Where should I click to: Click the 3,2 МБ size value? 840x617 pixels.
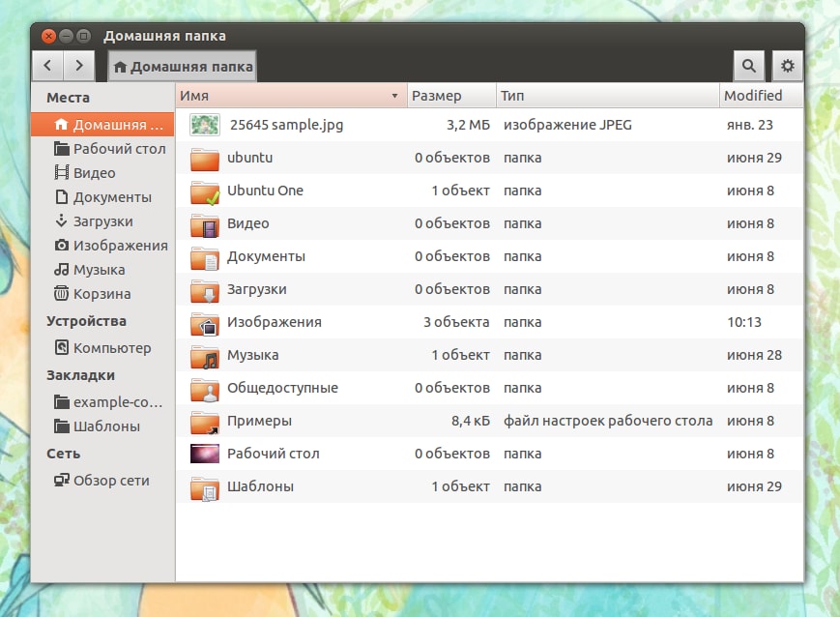tap(468, 125)
